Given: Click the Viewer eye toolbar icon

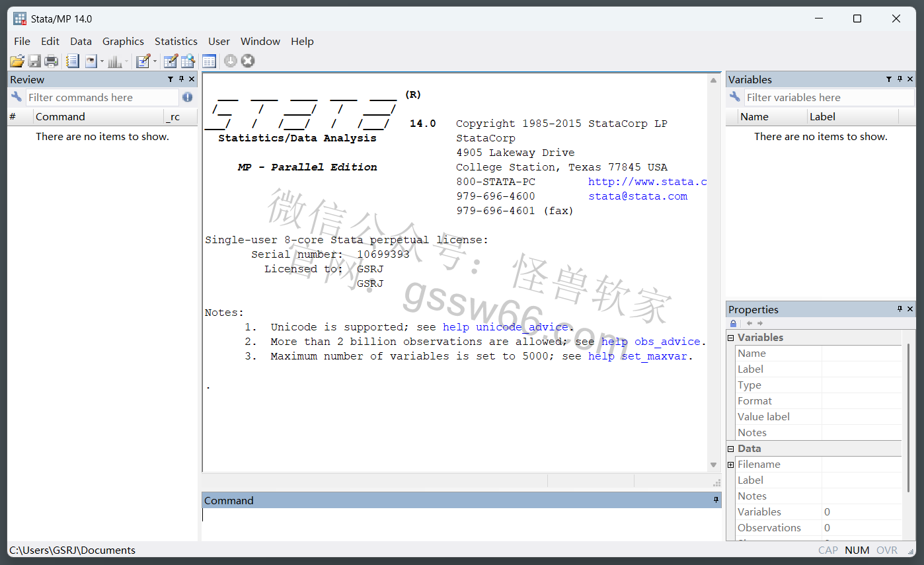Looking at the screenshot, I should [91, 61].
